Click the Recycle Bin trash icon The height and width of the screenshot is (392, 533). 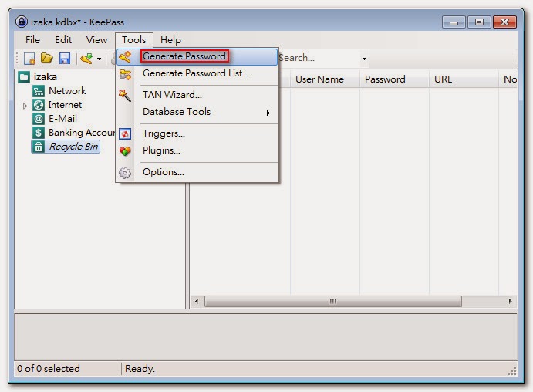39,147
